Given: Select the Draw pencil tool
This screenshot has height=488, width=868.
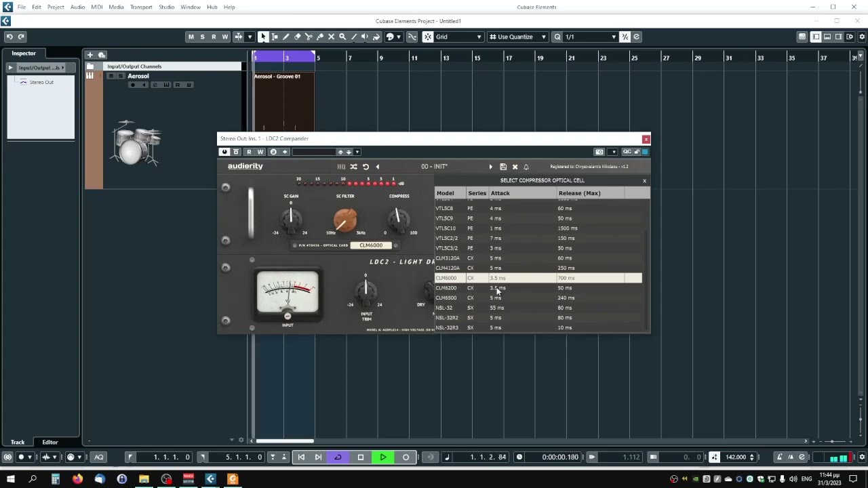Looking at the screenshot, I should coord(285,37).
